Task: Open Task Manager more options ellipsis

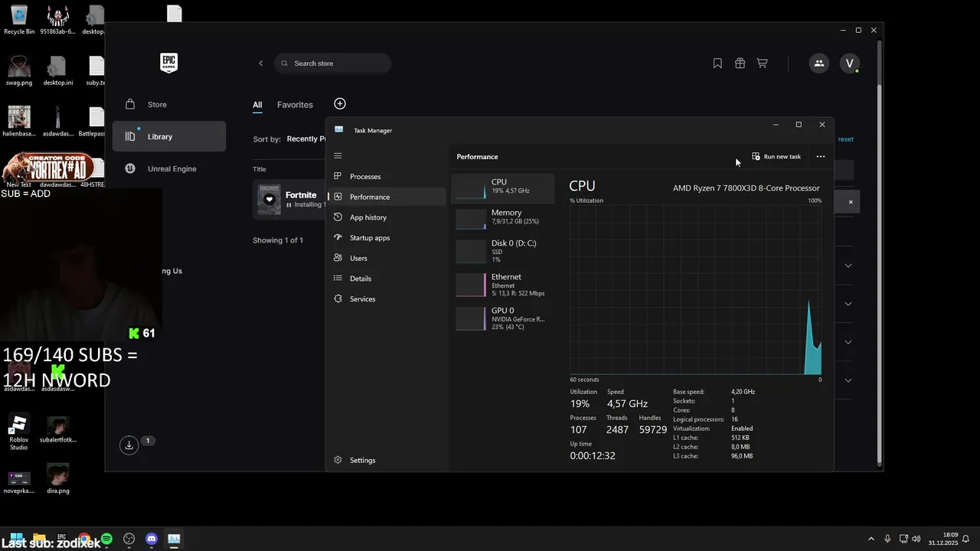Action: (821, 157)
